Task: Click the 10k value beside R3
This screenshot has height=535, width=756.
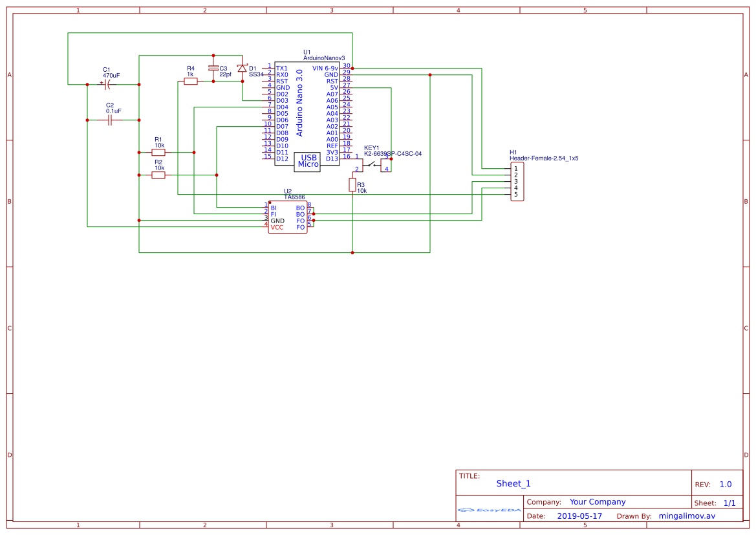Action: 362,191
